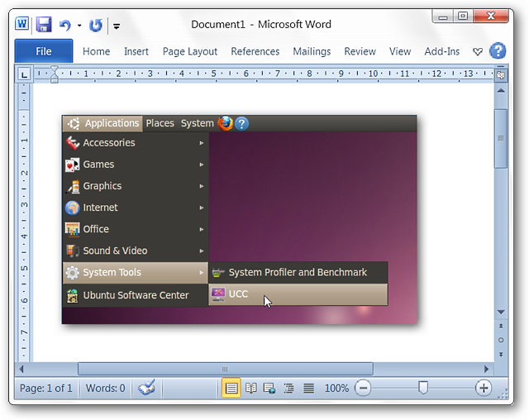Click the Zoom Out minus button
The width and height of the screenshot is (529, 420).
pos(363,389)
